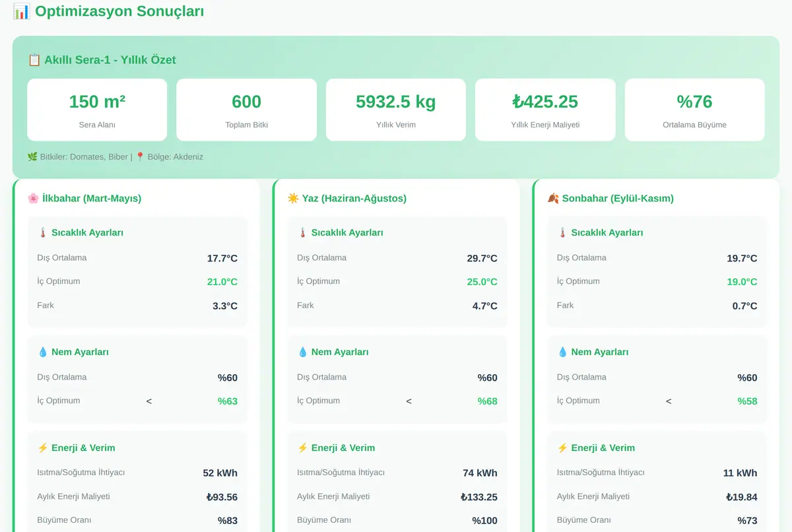The image size is (792, 532).
Task: Click the water droplet icon in Sonbahar Nem Ayarları
Action: 563,352
